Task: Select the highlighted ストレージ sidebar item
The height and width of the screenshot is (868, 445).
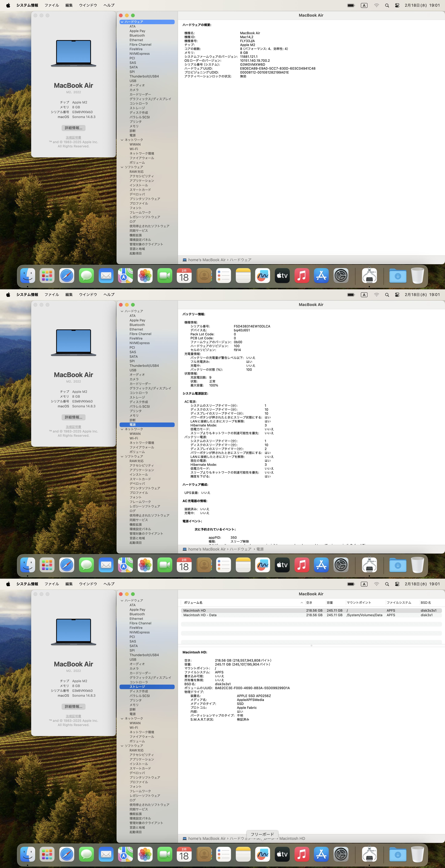Action: coord(137,687)
